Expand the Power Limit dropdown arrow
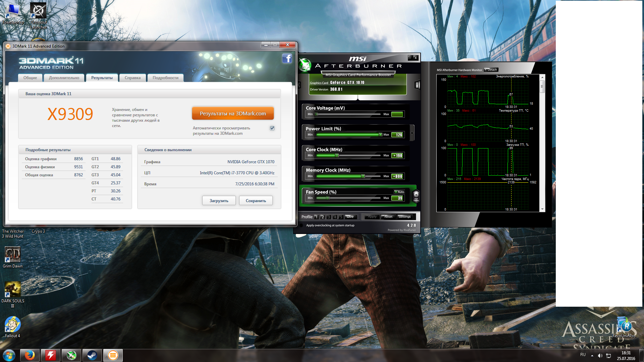644x362 pixels. pyautogui.click(x=412, y=133)
